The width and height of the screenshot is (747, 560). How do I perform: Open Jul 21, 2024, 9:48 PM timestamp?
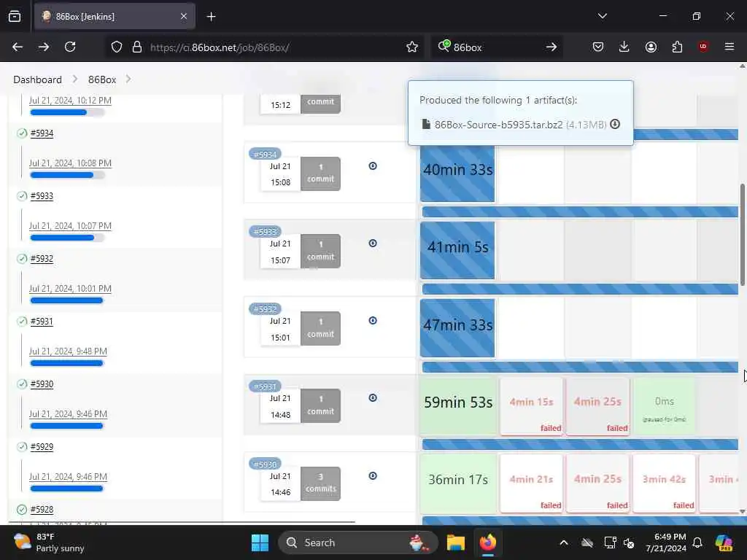pos(68,351)
